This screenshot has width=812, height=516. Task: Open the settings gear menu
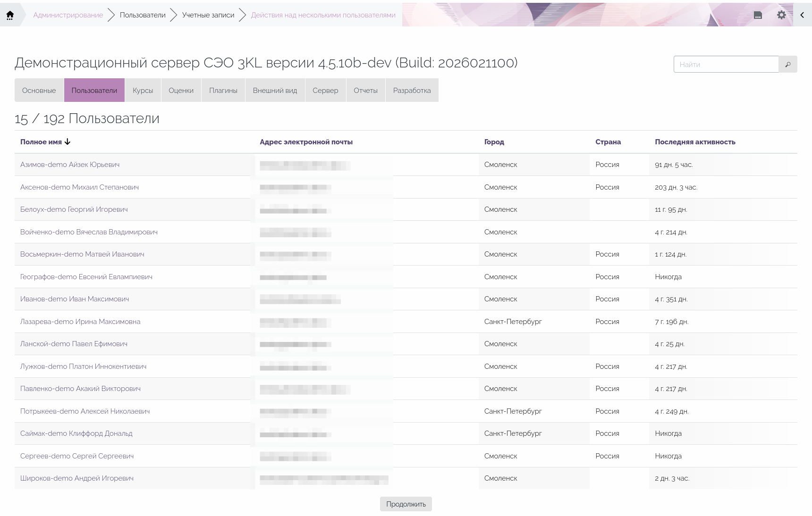pos(781,15)
